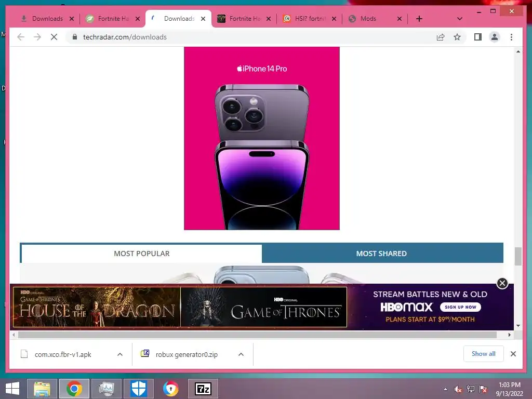Image resolution: width=532 pixels, height=399 pixels.
Task: Open the Windows Start menu
Action: pos(12,389)
